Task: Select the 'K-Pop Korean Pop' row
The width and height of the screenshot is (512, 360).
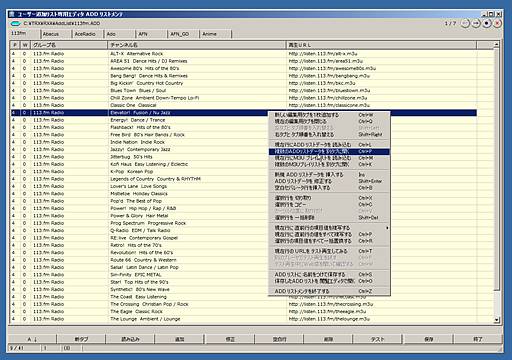Action: click(x=243, y=171)
